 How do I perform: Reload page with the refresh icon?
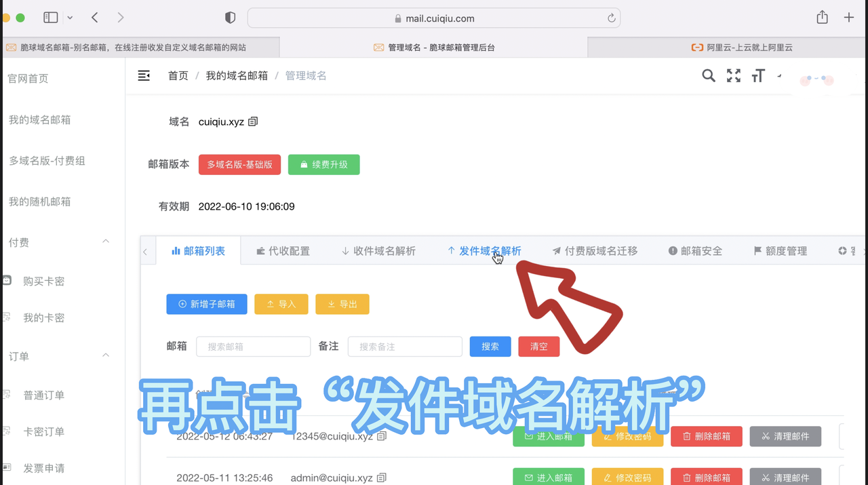[611, 18]
